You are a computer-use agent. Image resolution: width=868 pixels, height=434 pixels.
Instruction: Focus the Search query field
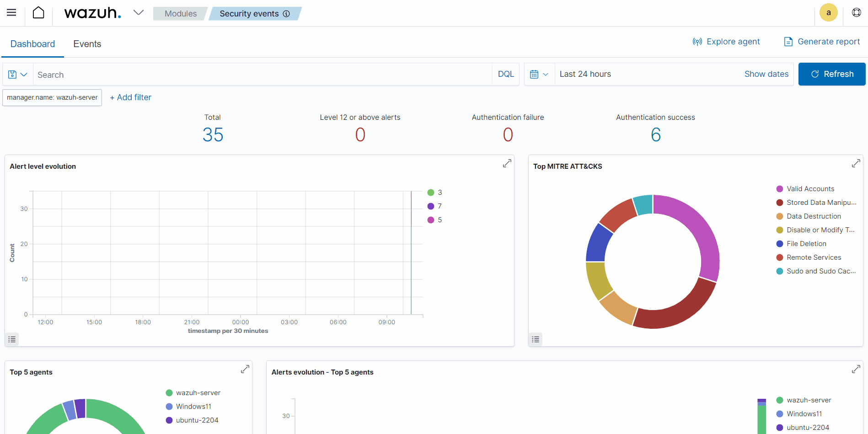[262, 75]
